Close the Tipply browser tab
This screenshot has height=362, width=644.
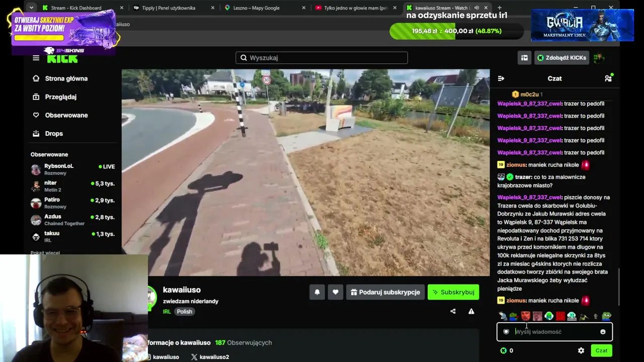[x=212, y=8]
